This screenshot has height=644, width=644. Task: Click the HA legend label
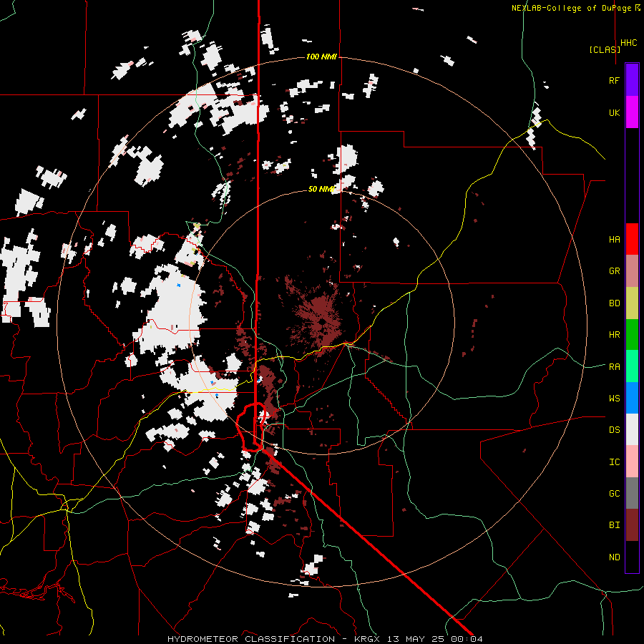pos(614,240)
